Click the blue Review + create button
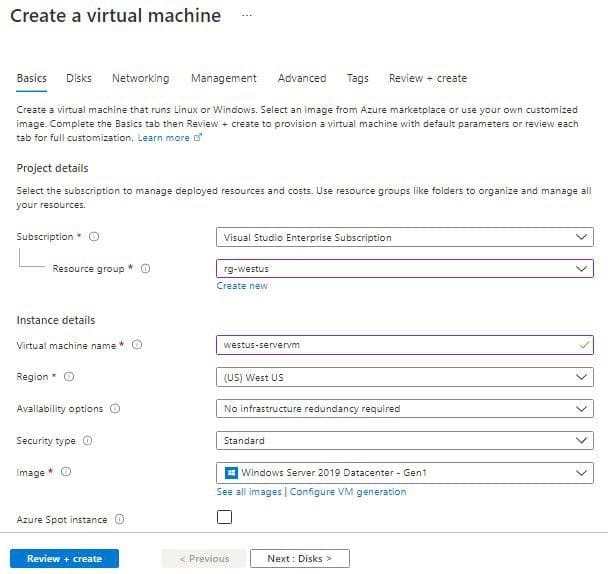Viewport: 608px width, 574px height. pyautogui.click(x=64, y=558)
